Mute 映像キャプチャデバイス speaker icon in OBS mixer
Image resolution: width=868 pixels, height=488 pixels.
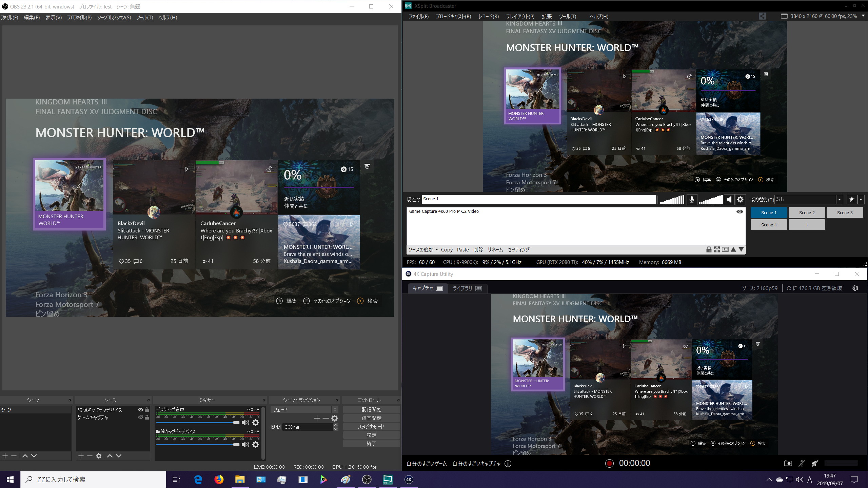coord(245,445)
